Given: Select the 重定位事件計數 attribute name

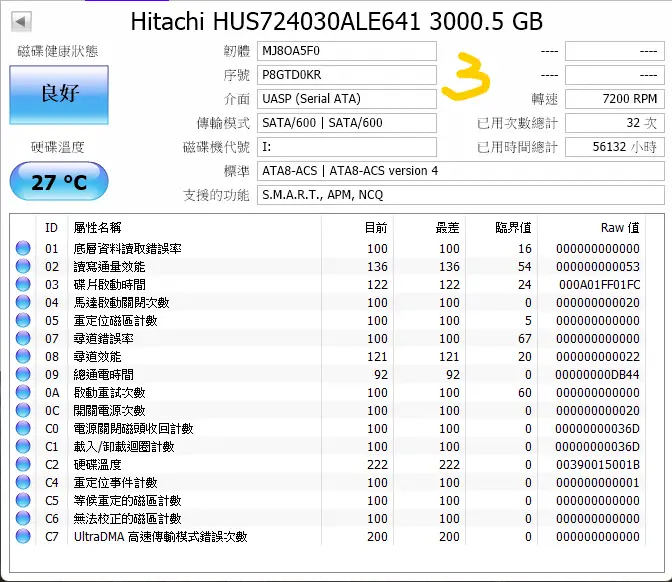Looking at the screenshot, I should click(x=115, y=483).
